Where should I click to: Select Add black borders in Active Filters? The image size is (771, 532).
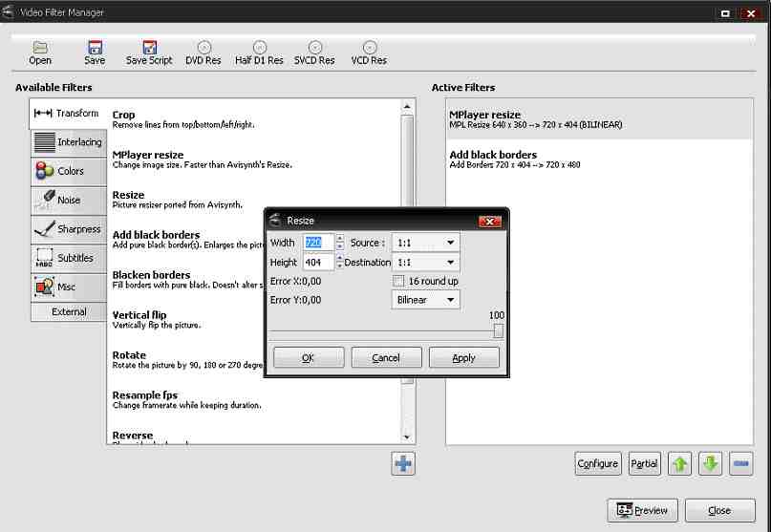pos(599,160)
